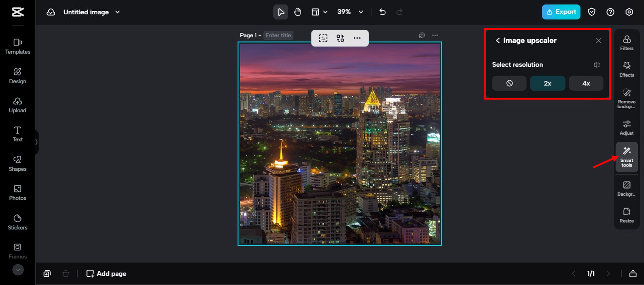Open the Shapes panel
Screen dimensions: 644x285
tap(17, 163)
